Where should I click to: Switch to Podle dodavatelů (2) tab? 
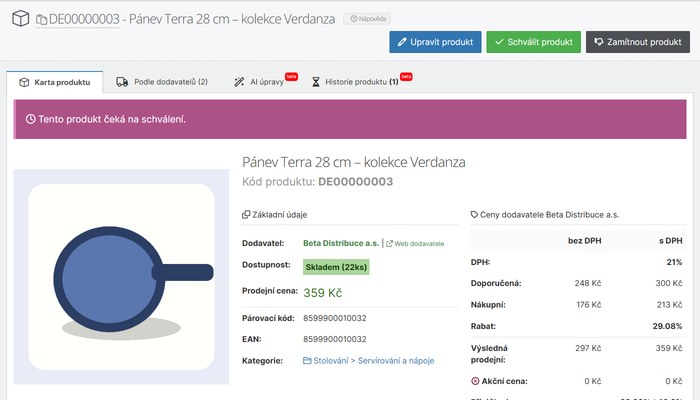[162, 82]
